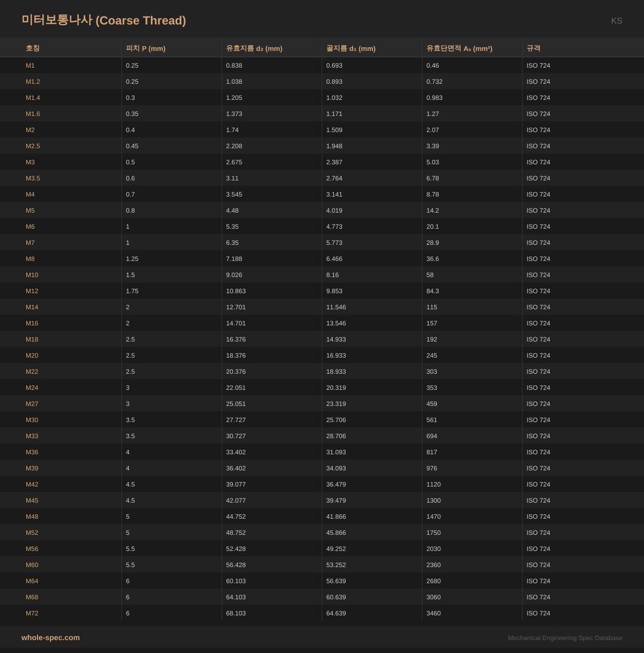Click the 호칭 column header

pyautogui.click(x=33, y=48)
